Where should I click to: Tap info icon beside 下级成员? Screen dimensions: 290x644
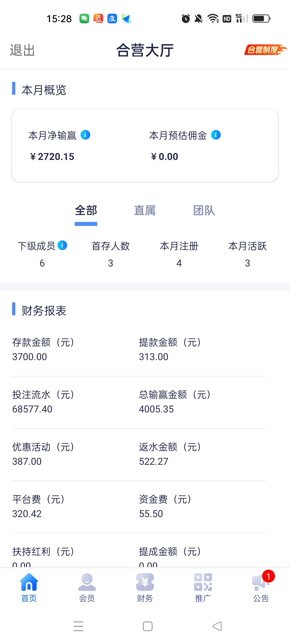[62, 245]
